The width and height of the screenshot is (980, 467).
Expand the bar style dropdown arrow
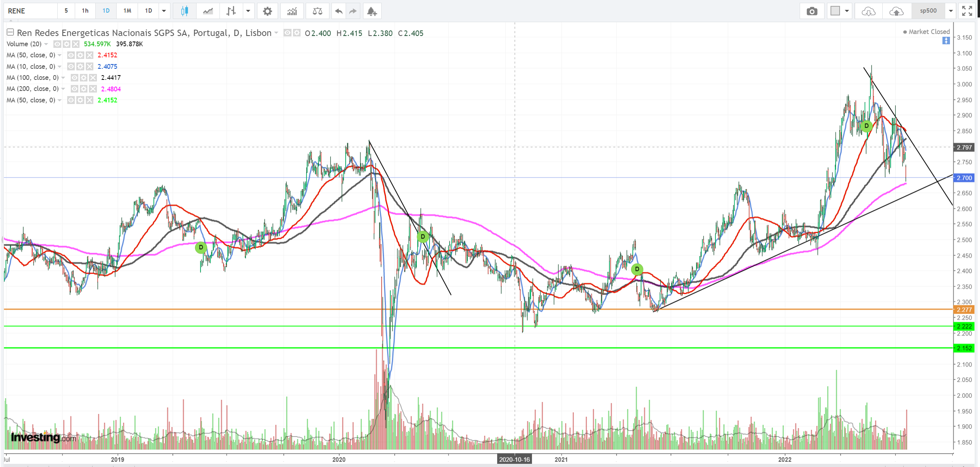tap(248, 11)
